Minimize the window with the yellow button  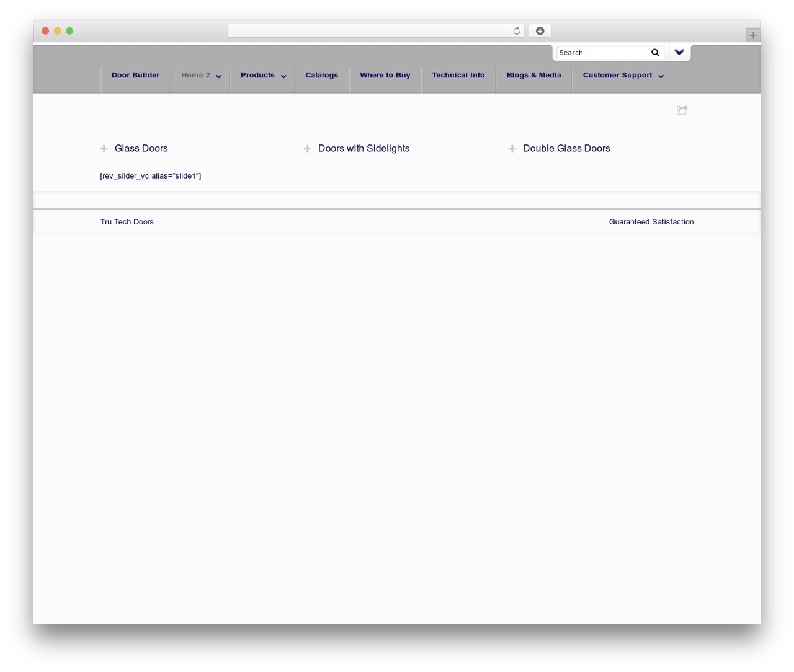tap(58, 31)
